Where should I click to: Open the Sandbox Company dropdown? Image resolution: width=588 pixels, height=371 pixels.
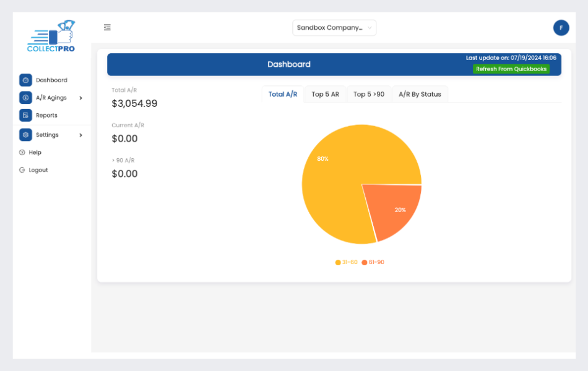click(334, 28)
